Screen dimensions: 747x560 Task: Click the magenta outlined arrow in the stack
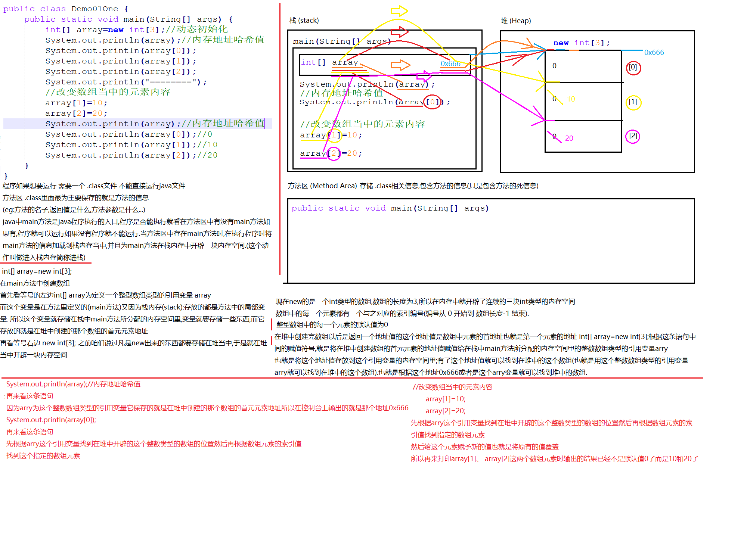tap(424, 77)
